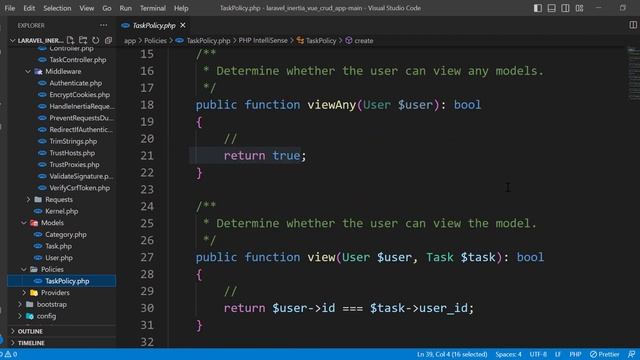Expand the Requests folder

click(28, 200)
